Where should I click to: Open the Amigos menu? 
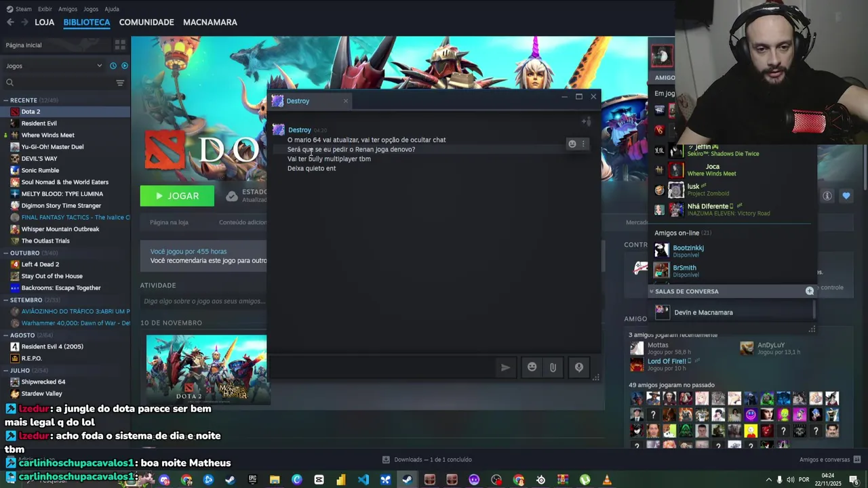point(68,9)
